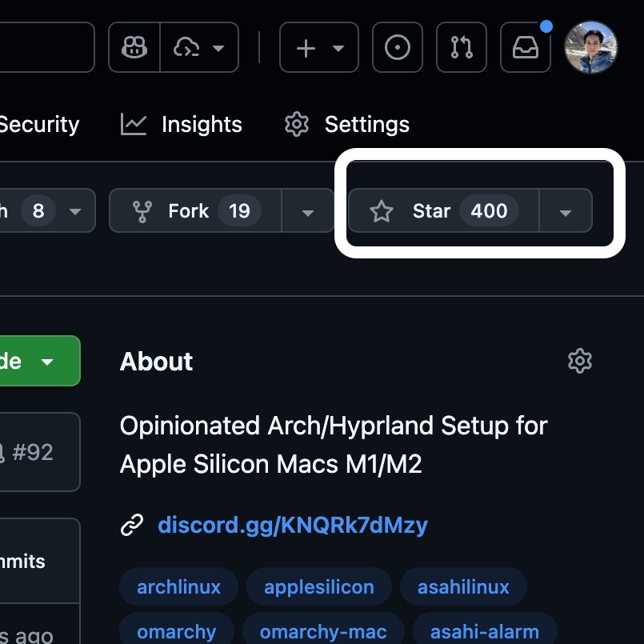Image resolution: width=644 pixels, height=644 pixels.
Task: Open the Copilot agents cloud dropdown
Action: tap(199, 47)
